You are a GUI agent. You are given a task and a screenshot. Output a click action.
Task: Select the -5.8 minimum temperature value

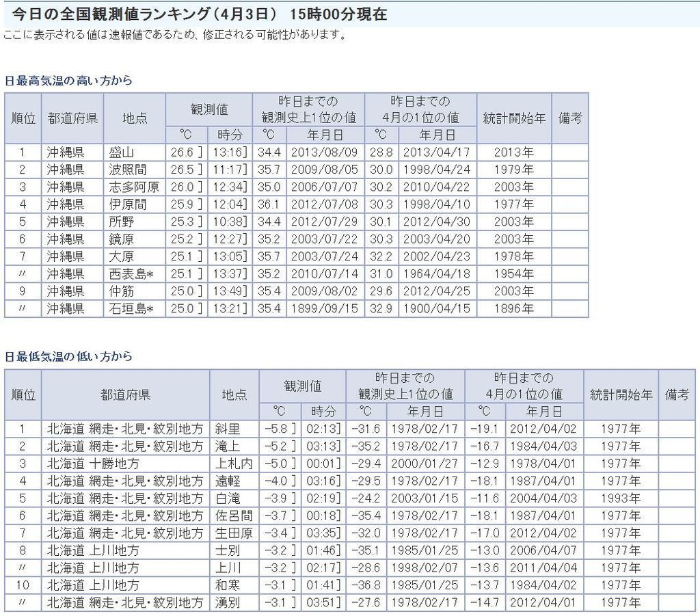click(276, 429)
